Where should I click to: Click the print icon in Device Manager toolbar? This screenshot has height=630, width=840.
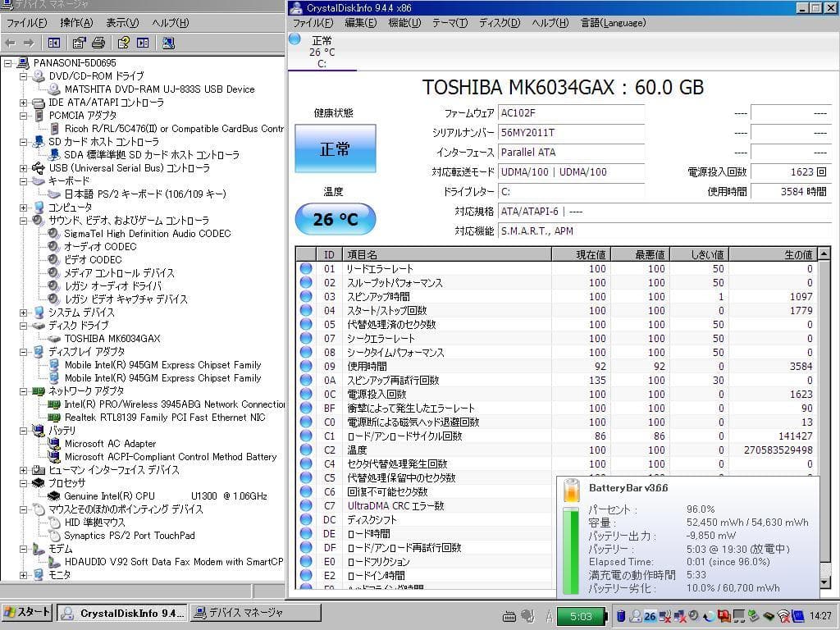(98, 43)
